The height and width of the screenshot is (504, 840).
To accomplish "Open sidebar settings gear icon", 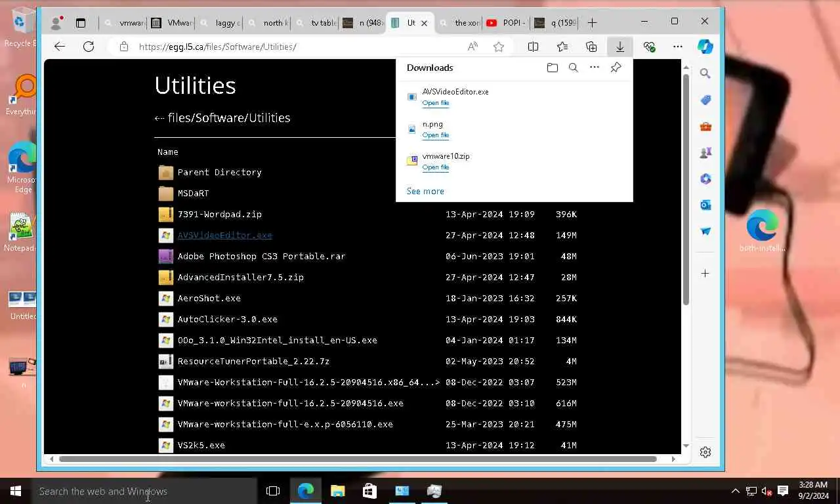I will tap(705, 452).
